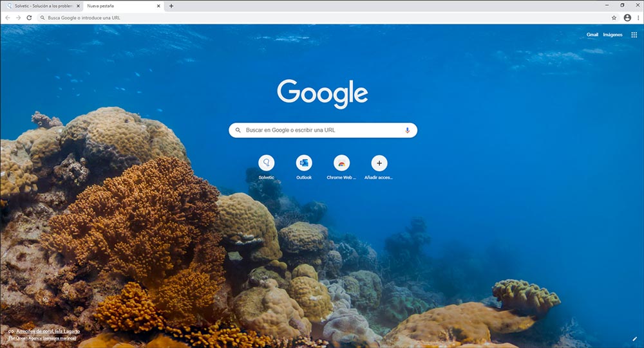The height and width of the screenshot is (348, 644).
Task: Open the Imágenes link
Action: tap(613, 35)
